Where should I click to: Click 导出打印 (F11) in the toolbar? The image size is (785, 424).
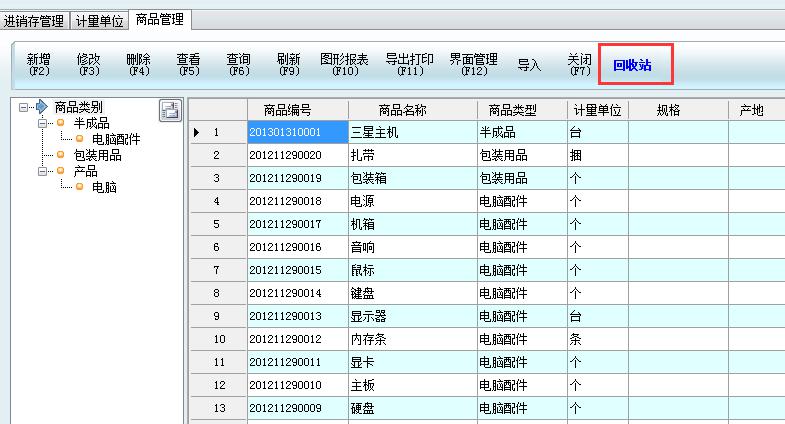410,65
